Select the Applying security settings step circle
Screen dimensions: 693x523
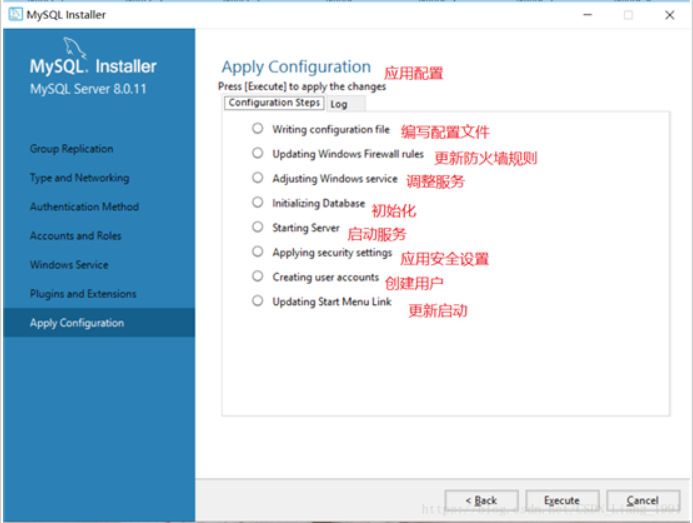[x=258, y=252]
